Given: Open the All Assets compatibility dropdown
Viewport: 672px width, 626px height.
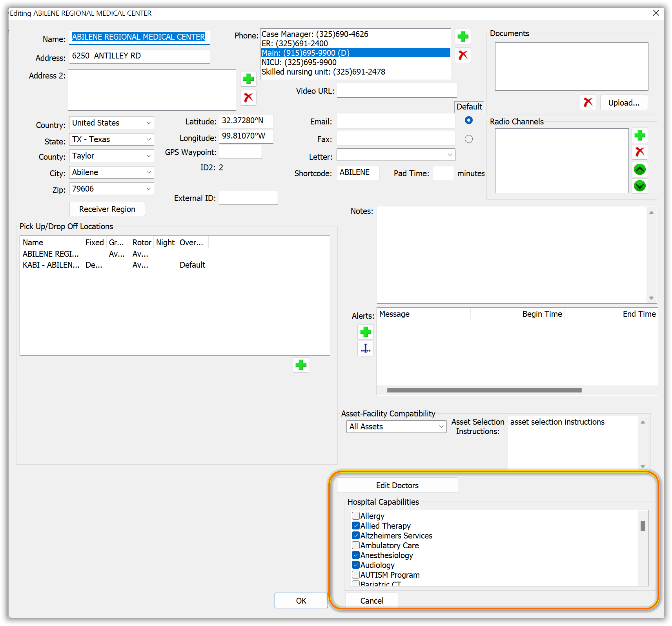Looking at the screenshot, I should pos(396,427).
